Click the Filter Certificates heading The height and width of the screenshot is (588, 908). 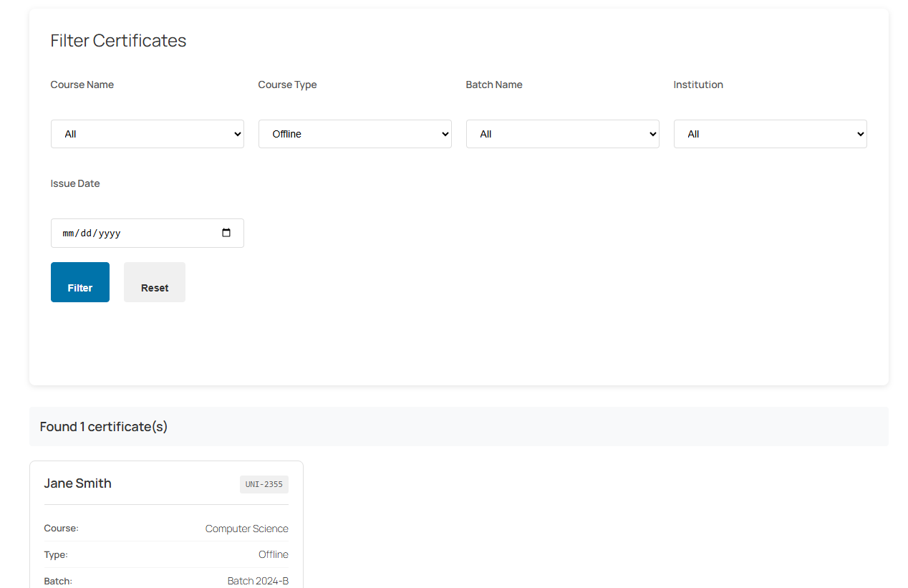pos(117,41)
